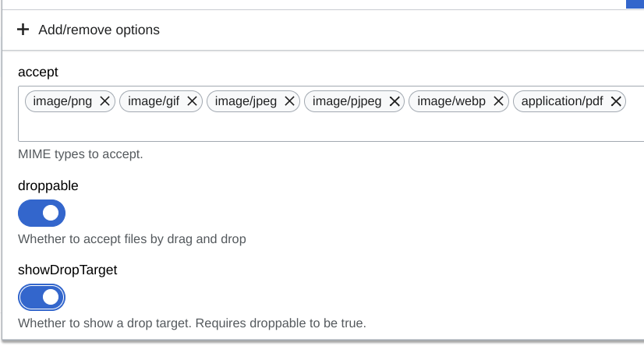Remove the image/gif tag
Viewport: 644px width, 346px height.
(192, 101)
